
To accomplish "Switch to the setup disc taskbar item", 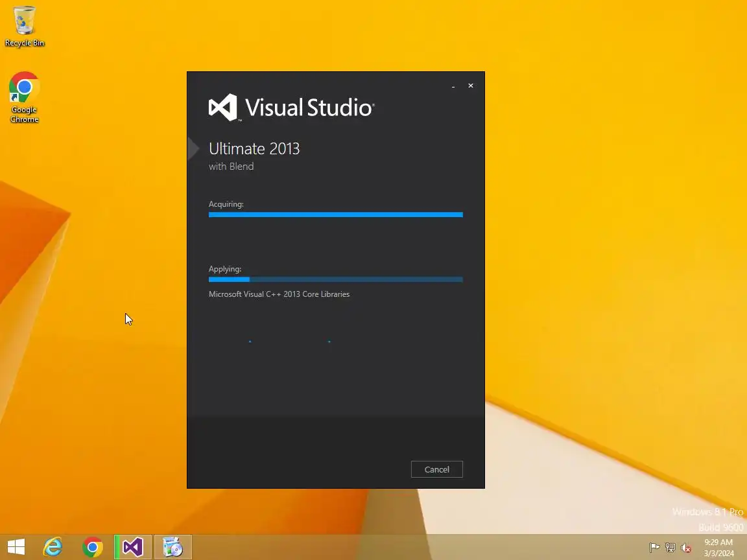I will point(173,547).
